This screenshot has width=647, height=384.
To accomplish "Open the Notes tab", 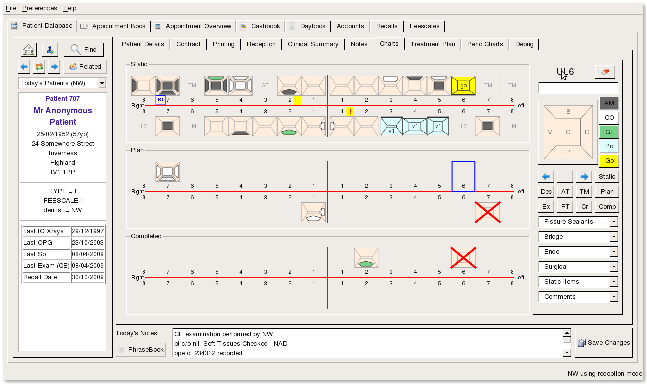I will [x=359, y=44].
